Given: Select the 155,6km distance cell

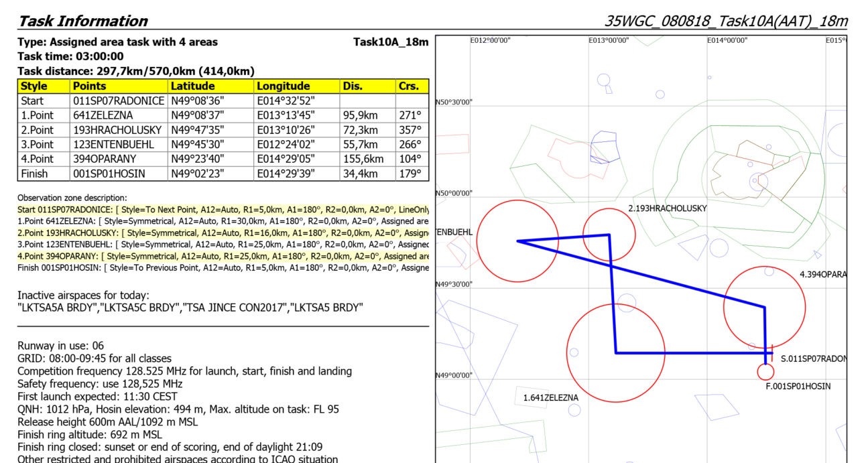Looking at the screenshot, I should [x=363, y=159].
